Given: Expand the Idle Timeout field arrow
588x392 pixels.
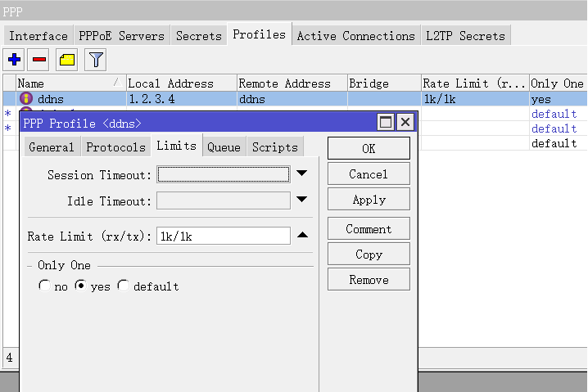Looking at the screenshot, I should pos(302,200).
